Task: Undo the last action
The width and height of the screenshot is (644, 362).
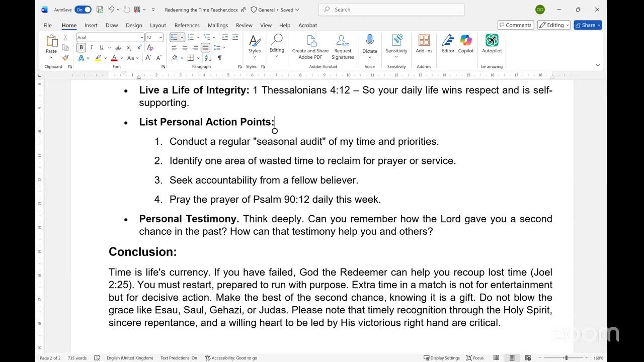Action: (x=111, y=10)
